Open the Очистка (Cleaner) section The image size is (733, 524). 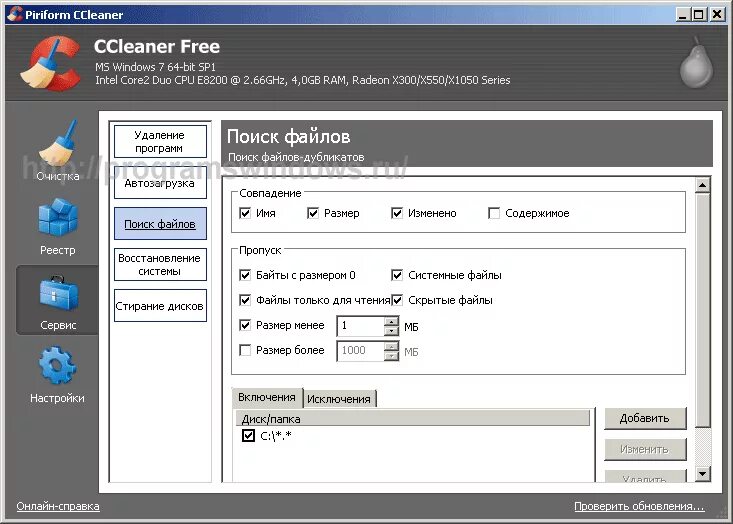click(57, 151)
